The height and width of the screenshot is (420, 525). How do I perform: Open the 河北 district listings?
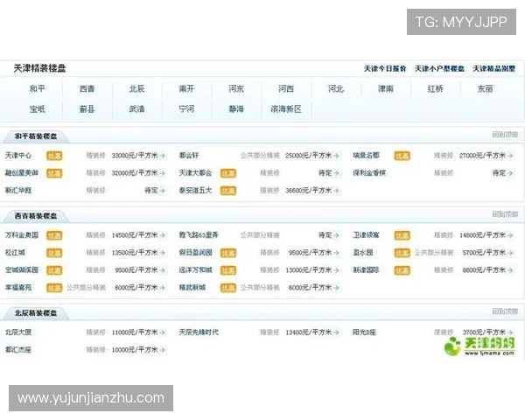[x=336, y=88]
